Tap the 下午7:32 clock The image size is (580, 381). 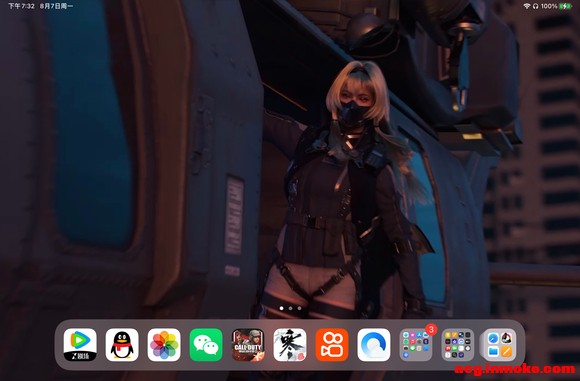click(x=21, y=6)
